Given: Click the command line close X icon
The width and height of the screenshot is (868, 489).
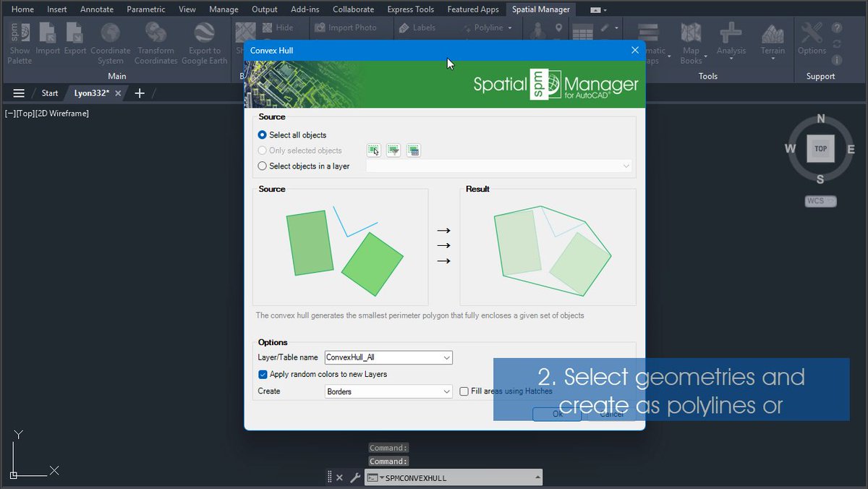Looking at the screenshot, I should click(339, 477).
